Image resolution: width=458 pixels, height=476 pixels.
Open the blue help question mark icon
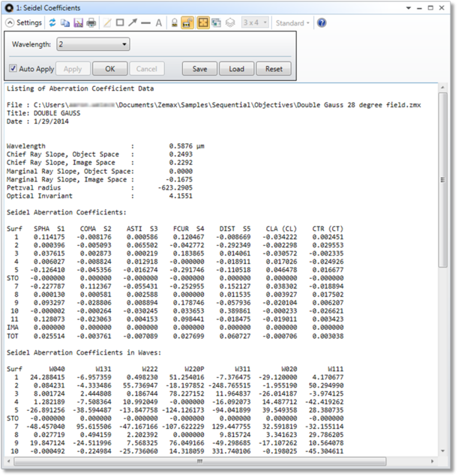click(x=322, y=23)
